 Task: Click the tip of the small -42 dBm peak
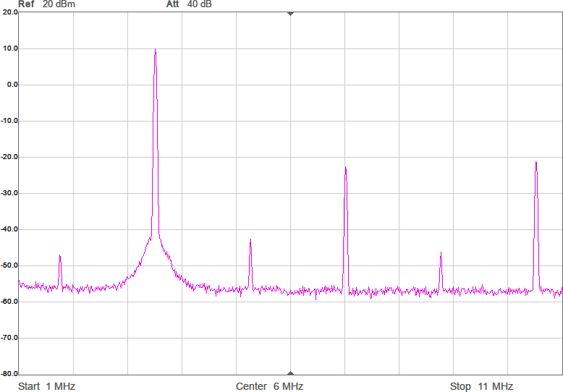[x=250, y=239]
